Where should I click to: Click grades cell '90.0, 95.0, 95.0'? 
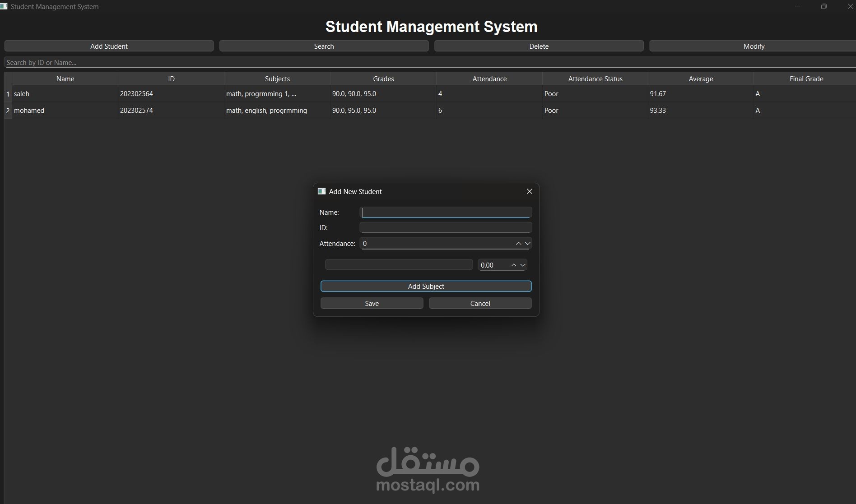coord(383,111)
